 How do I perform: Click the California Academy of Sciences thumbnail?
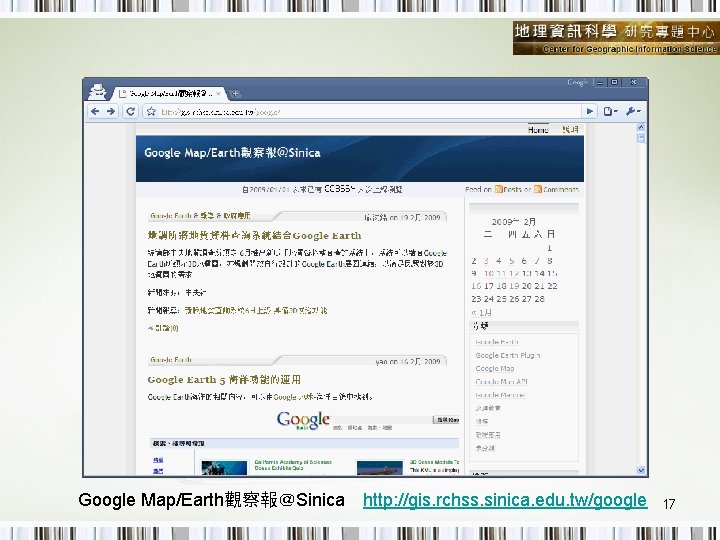(x=224, y=467)
